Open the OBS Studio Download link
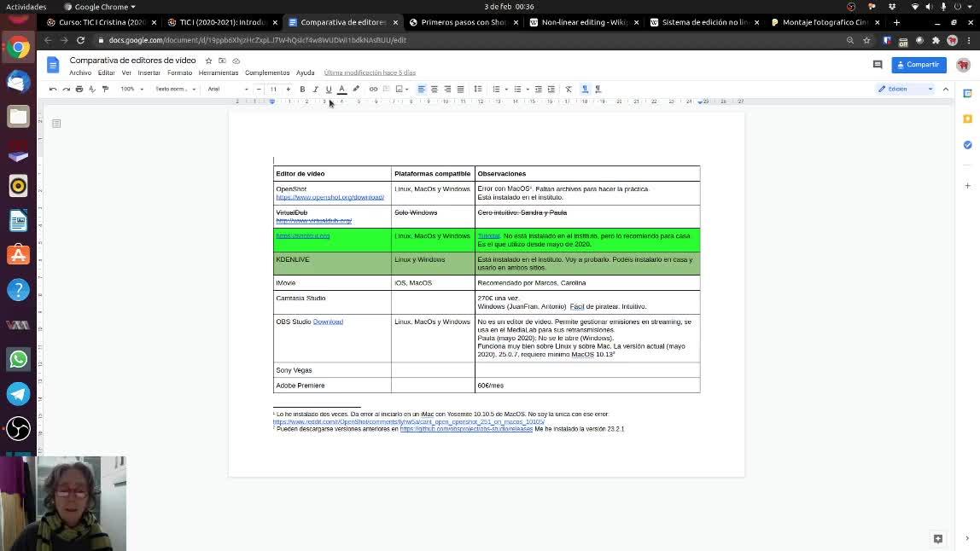The width and height of the screenshot is (980, 551). (328, 322)
